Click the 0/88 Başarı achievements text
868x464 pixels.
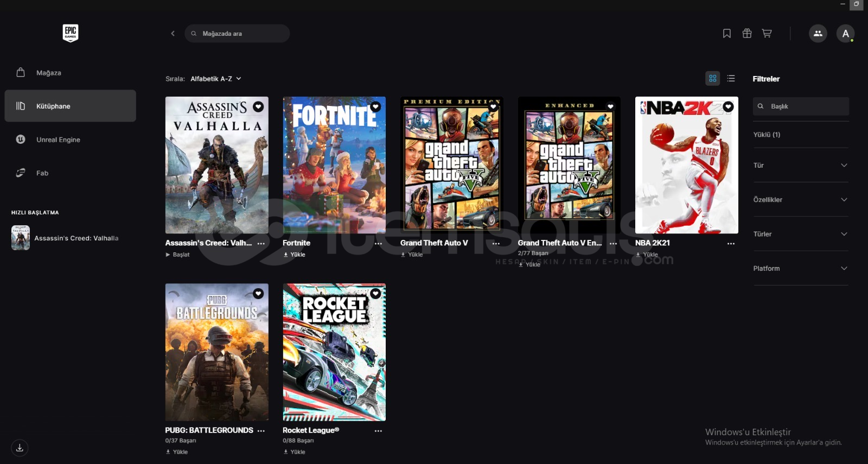click(x=298, y=441)
